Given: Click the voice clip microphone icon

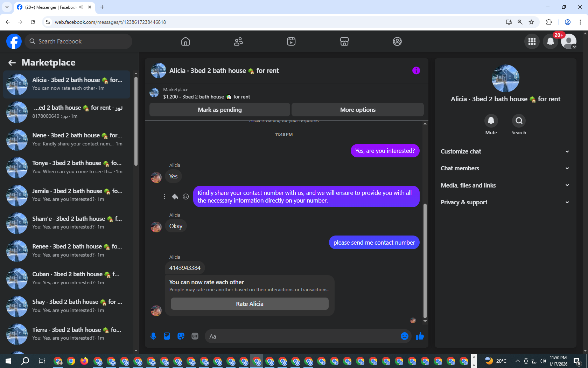Looking at the screenshot, I should point(153,336).
